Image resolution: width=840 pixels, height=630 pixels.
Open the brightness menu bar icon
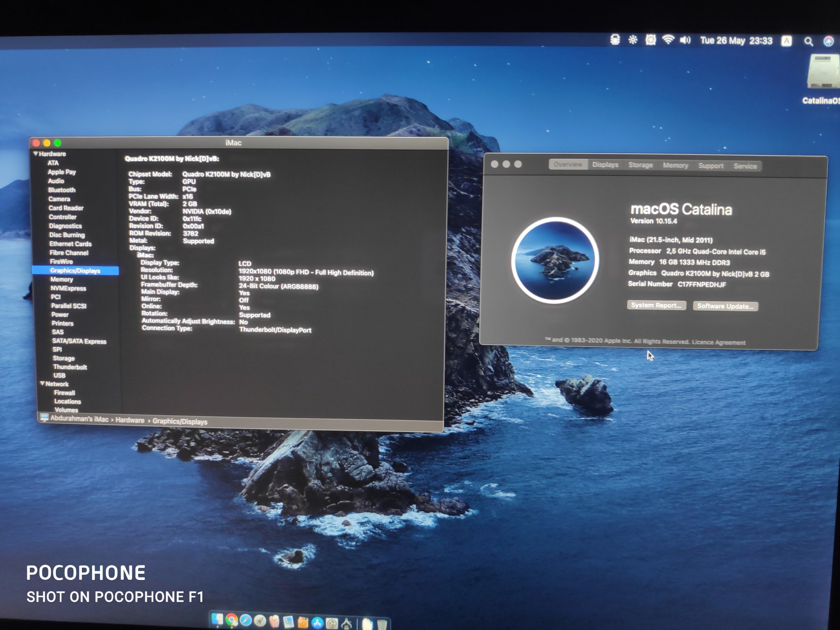(633, 40)
